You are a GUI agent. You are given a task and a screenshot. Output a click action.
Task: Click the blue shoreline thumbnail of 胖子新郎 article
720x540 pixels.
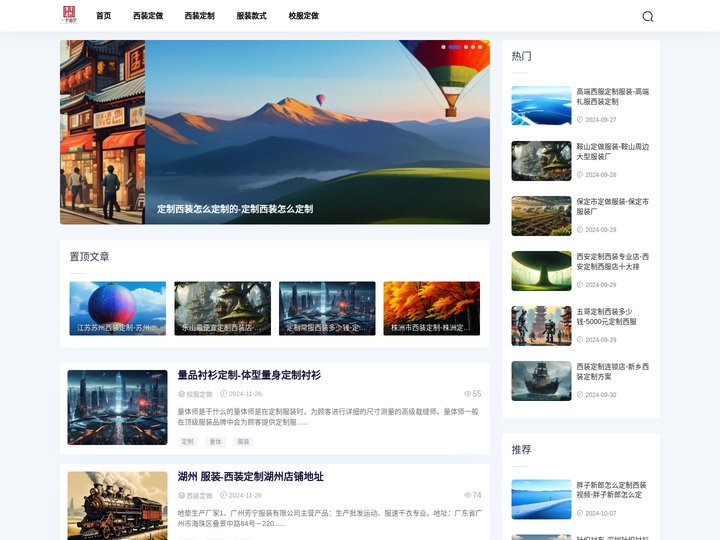coord(541,499)
